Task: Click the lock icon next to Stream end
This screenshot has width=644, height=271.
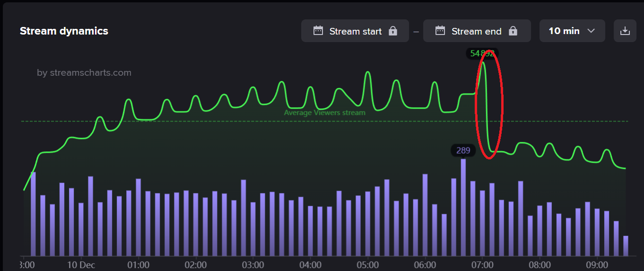Action: pos(513,31)
